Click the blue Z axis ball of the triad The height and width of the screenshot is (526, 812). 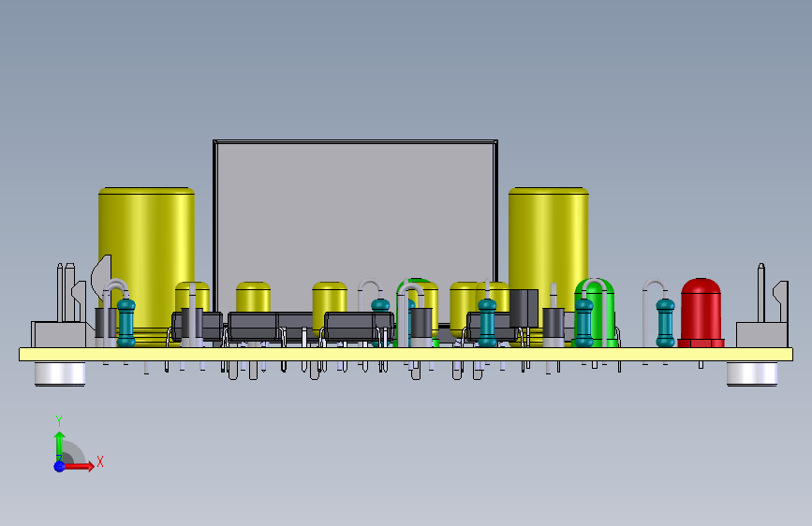pyautogui.click(x=59, y=466)
